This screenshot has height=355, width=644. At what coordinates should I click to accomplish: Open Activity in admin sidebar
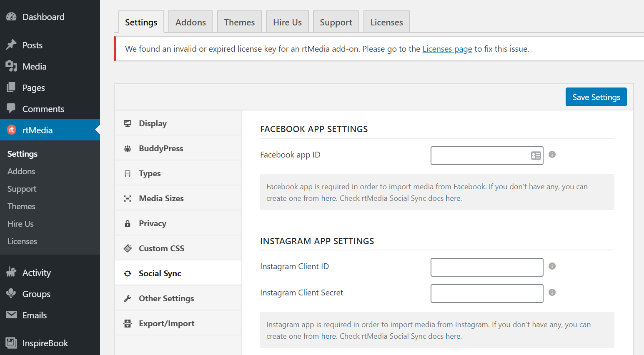click(x=50, y=272)
